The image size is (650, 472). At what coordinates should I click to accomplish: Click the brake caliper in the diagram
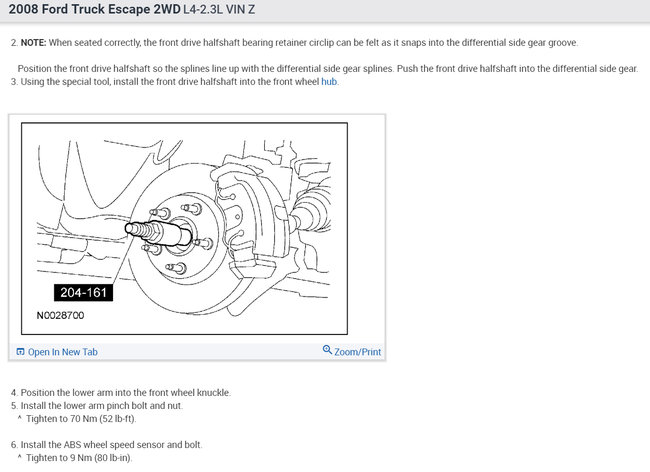coord(247,220)
